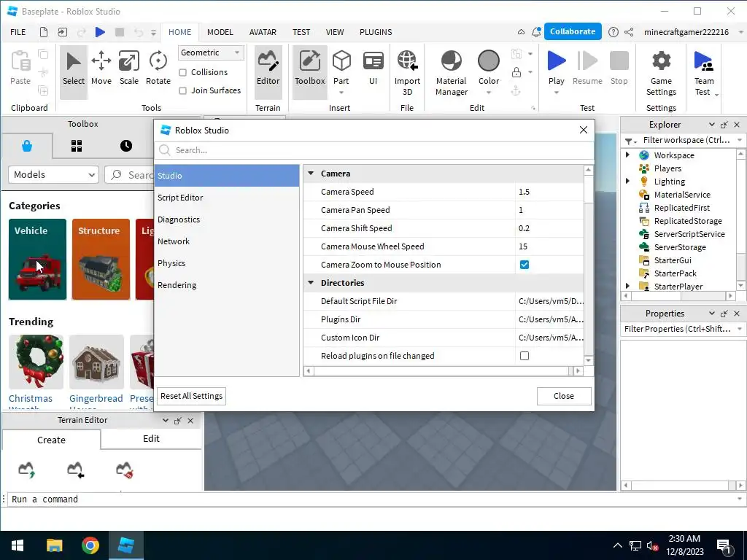Screen dimensions: 747x560
Task: Open the UI insert tool
Action: tap(373, 69)
